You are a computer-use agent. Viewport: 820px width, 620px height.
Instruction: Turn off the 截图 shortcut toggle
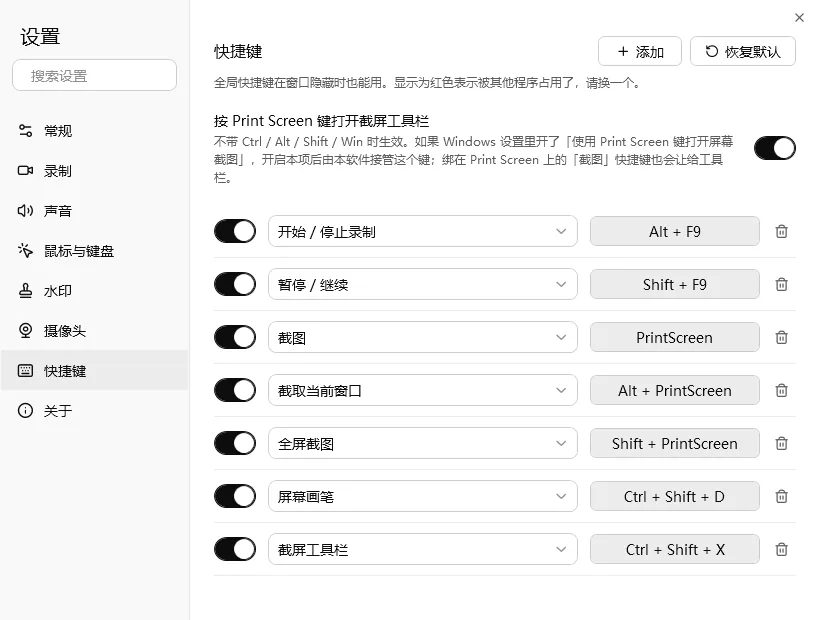[x=235, y=337]
